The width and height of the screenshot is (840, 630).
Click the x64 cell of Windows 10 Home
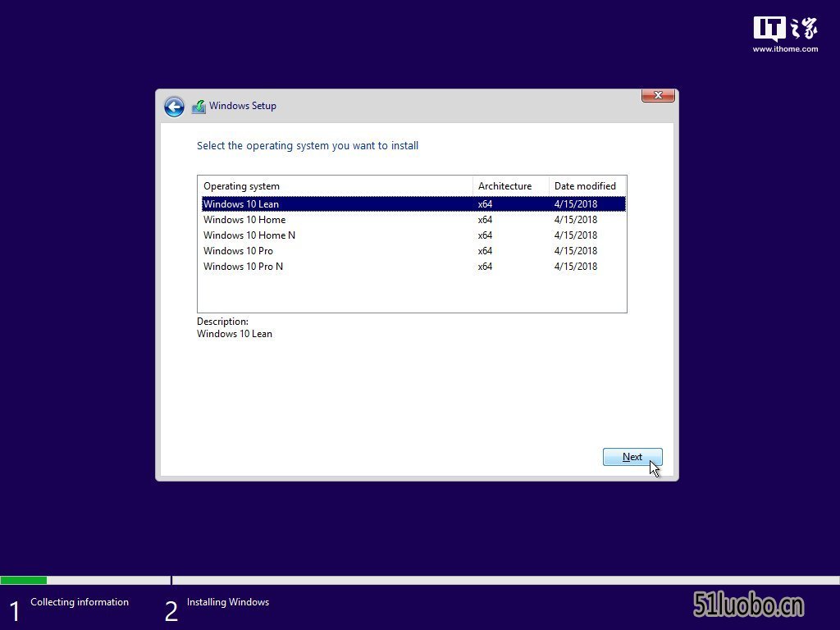[x=486, y=220]
